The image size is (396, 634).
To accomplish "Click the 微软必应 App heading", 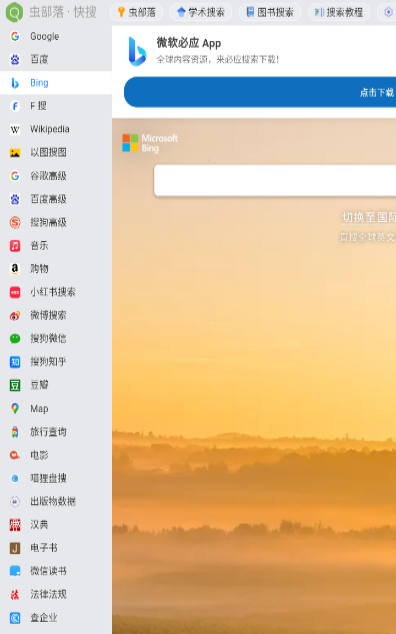I will 189,43.
